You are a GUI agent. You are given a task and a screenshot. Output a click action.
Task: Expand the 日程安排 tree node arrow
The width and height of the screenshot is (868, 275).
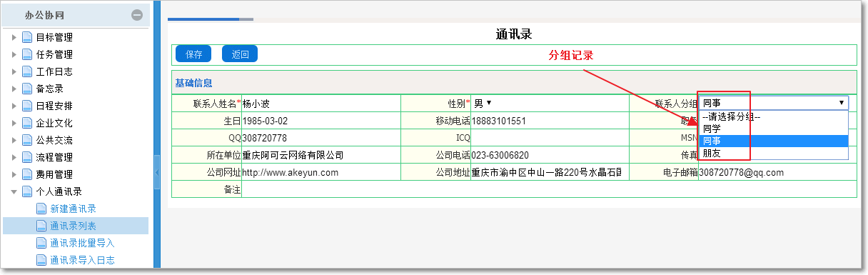14,106
